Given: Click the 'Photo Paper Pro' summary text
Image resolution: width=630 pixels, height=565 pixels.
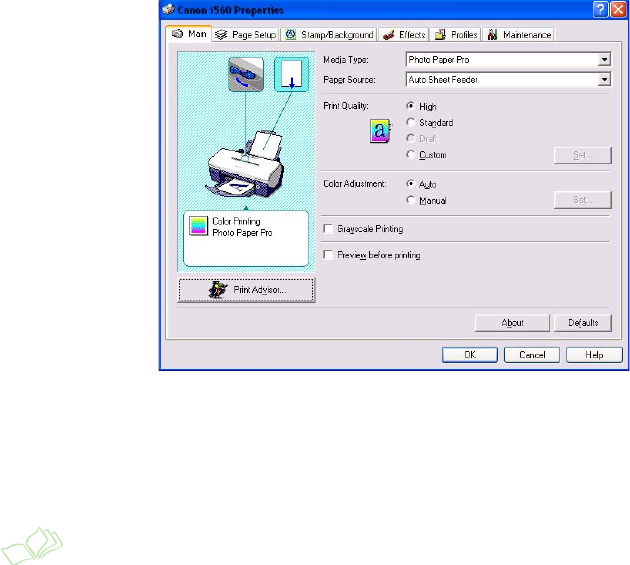Looking at the screenshot, I should [x=242, y=233].
